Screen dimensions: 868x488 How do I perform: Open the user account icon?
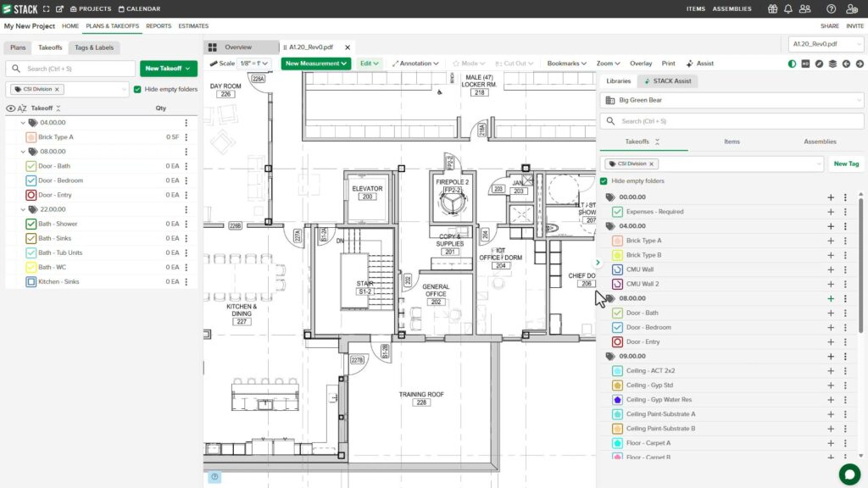coord(852,8)
